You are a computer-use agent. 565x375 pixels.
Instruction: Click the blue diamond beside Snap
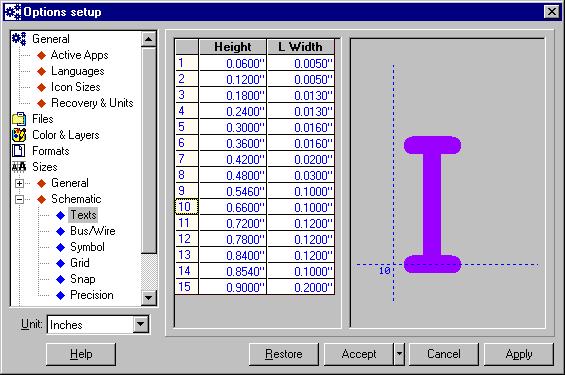(61, 279)
